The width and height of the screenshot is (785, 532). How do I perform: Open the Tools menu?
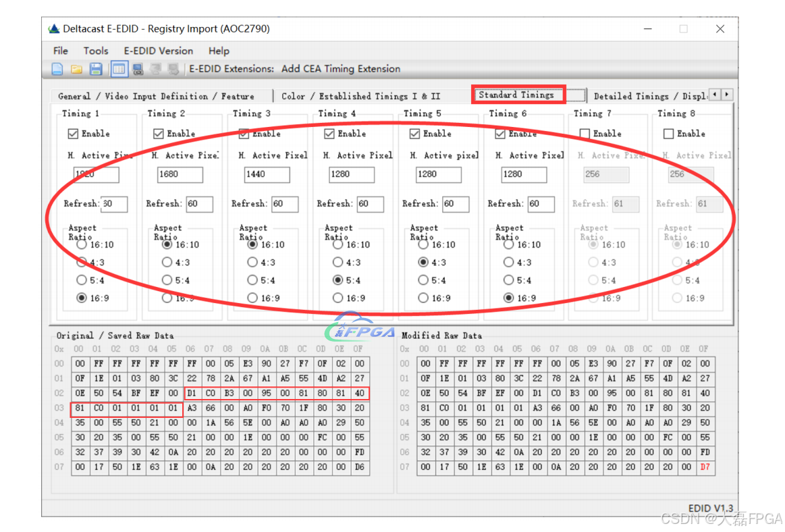(96, 51)
